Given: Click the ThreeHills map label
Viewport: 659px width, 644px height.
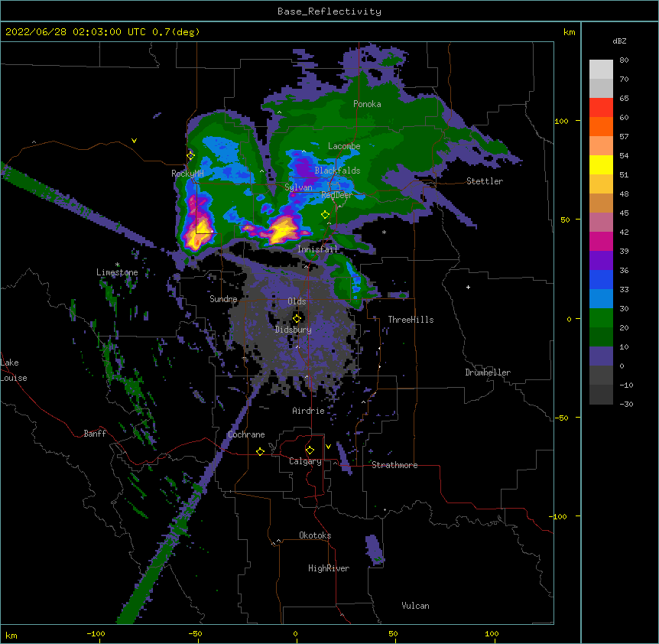Looking at the screenshot, I should coord(411,320).
